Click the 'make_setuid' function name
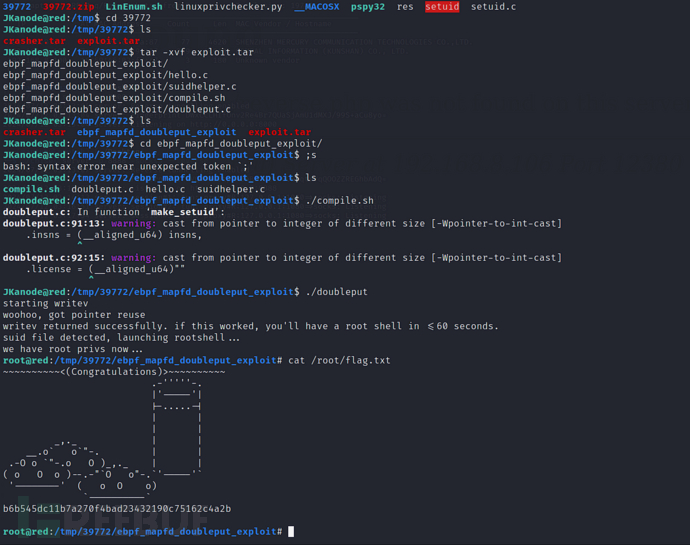 pyautogui.click(x=182, y=212)
